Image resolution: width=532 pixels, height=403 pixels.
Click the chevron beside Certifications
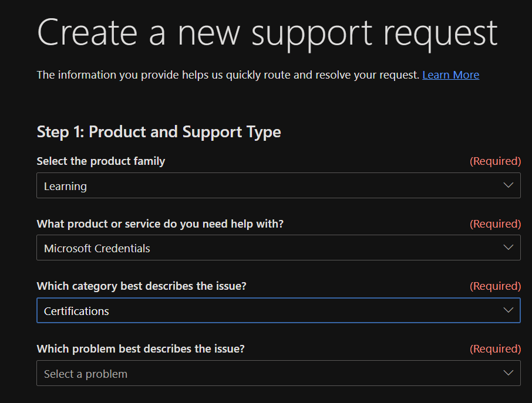(x=508, y=310)
